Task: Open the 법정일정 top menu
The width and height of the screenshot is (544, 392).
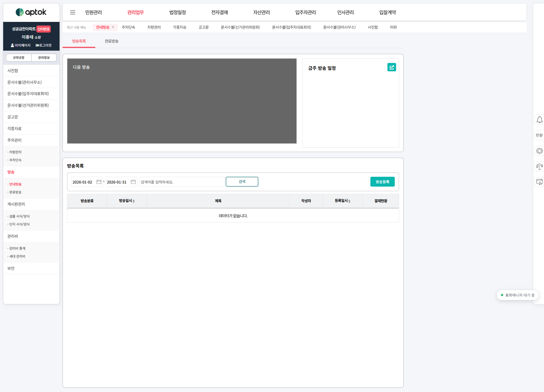Action: (x=178, y=12)
